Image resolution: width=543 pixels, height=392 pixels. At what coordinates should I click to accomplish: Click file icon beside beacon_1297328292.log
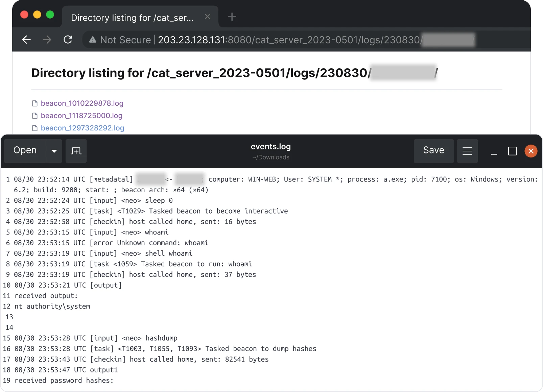click(34, 128)
